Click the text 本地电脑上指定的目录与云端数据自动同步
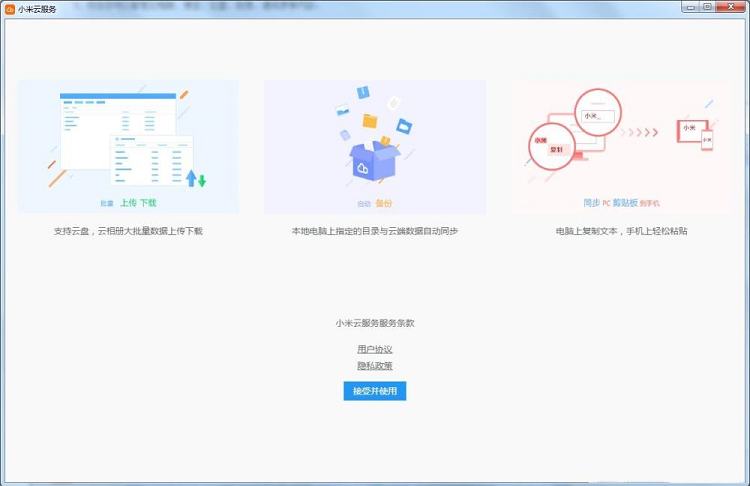Screen dimensions: 750x486 [x=375, y=231]
